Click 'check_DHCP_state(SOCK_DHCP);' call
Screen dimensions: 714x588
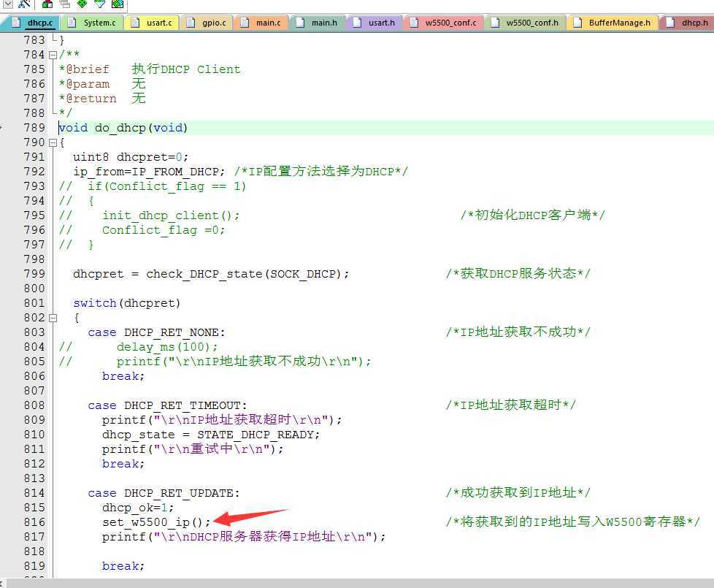pyautogui.click(x=247, y=274)
